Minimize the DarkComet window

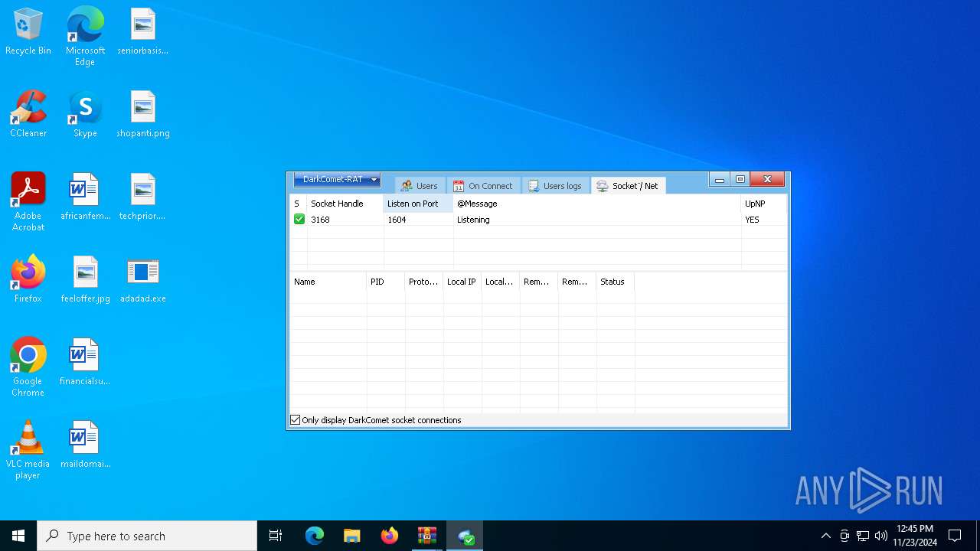[x=720, y=180]
